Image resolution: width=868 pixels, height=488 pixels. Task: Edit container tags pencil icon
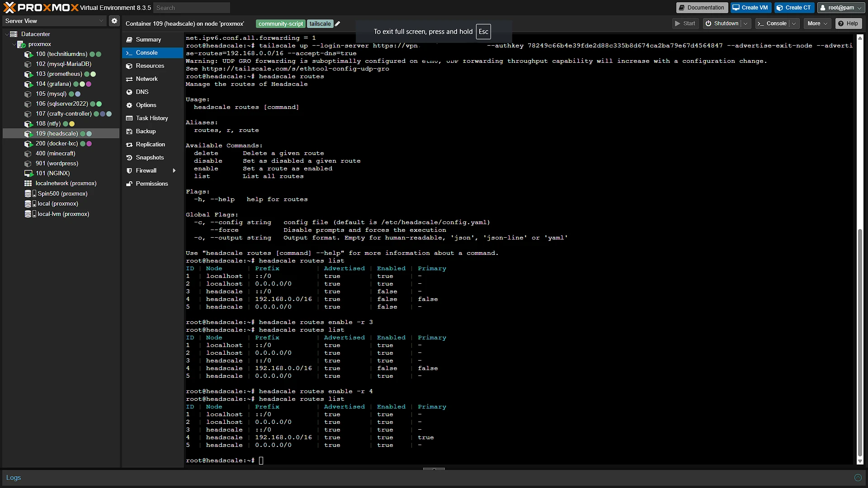337,24
